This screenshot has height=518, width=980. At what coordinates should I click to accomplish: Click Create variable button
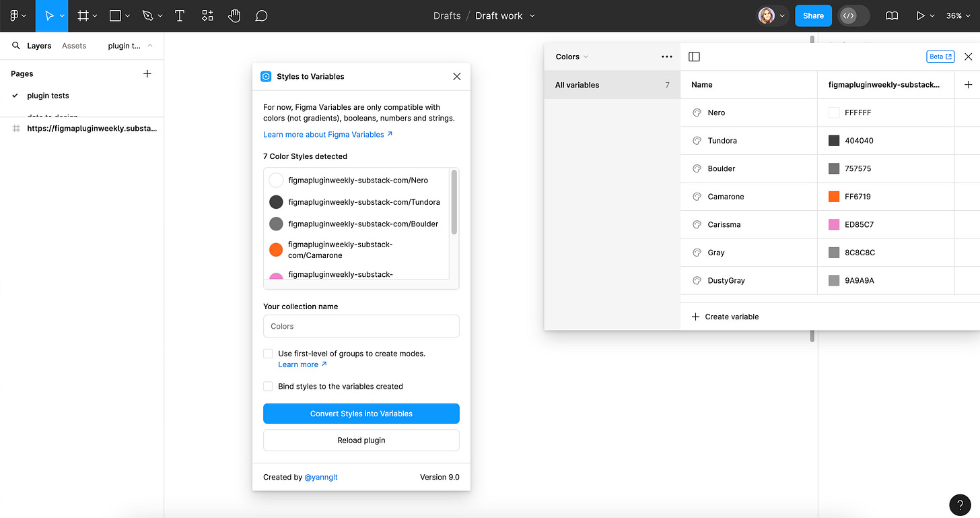click(x=725, y=317)
